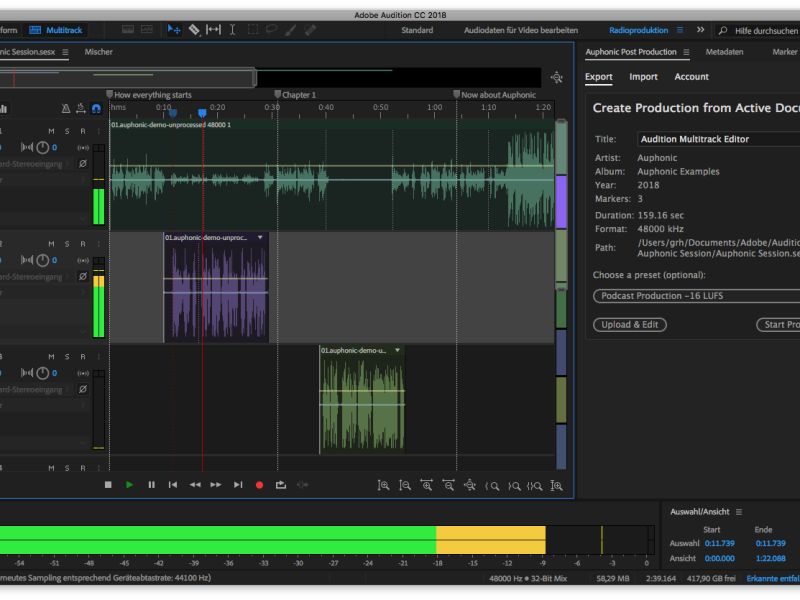Click the Loop Playback icon
Image resolution: width=800 pixels, height=600 pixels.
tap(281, 485)
